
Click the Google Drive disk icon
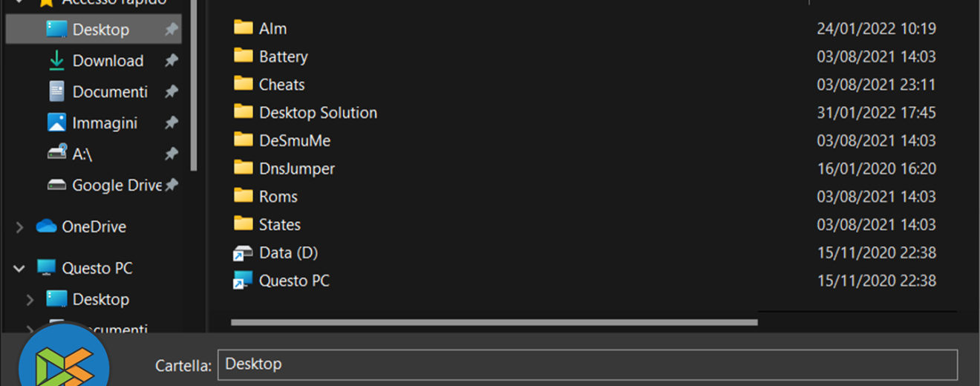[56, 185]
